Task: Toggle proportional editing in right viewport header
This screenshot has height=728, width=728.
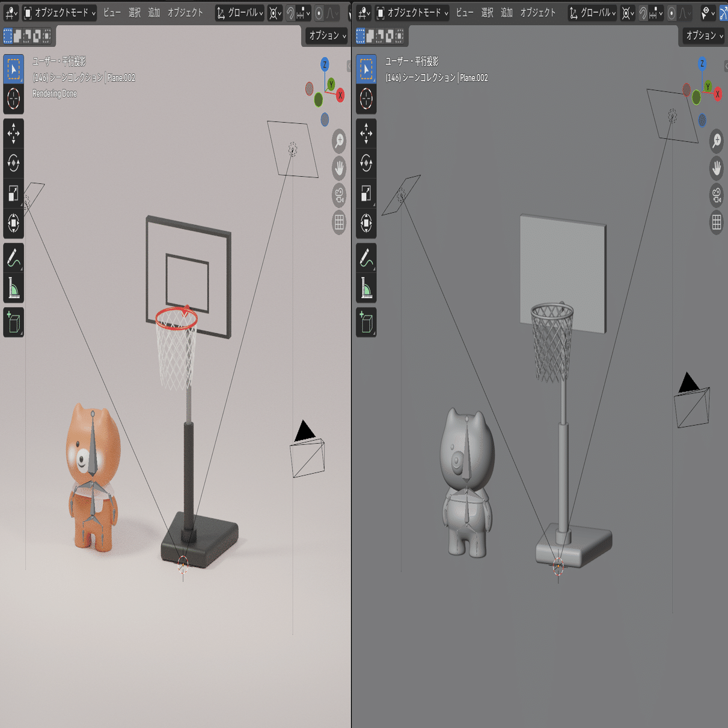Action: click(x=671, y=13)
